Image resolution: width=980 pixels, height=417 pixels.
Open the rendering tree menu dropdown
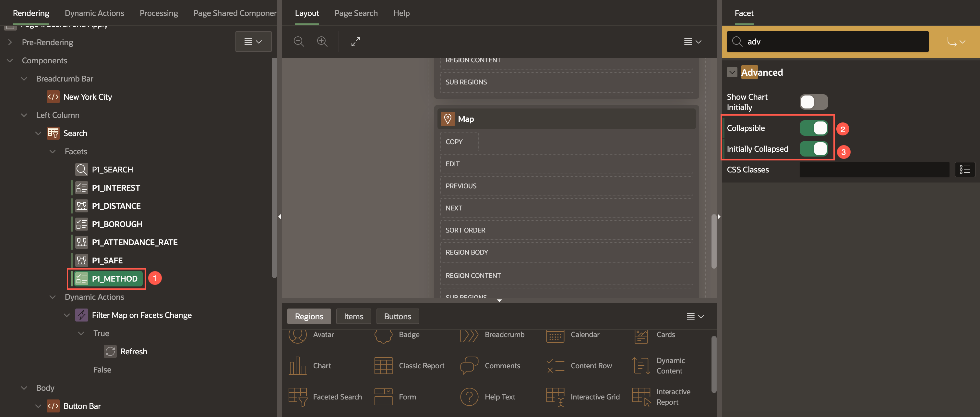click(x=253, y=42)
